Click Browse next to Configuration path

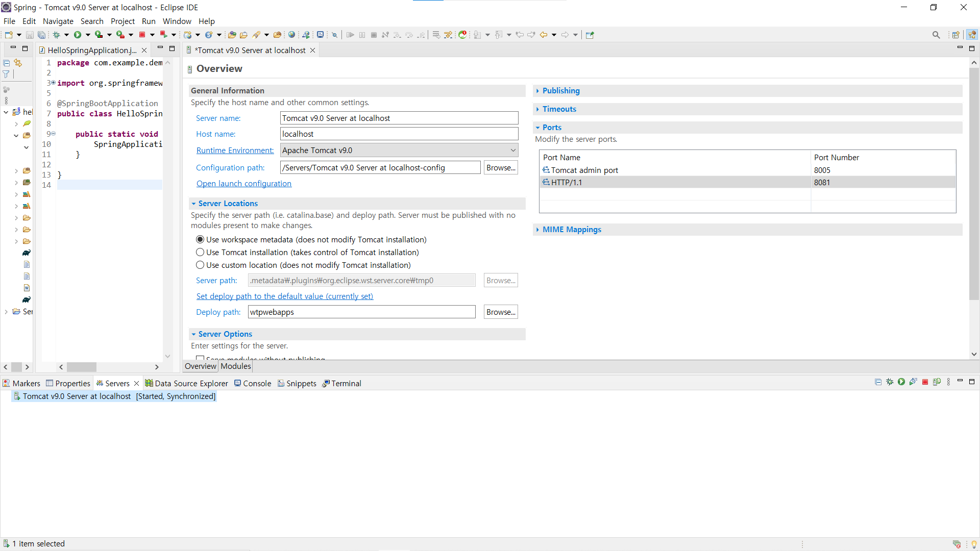500,168
